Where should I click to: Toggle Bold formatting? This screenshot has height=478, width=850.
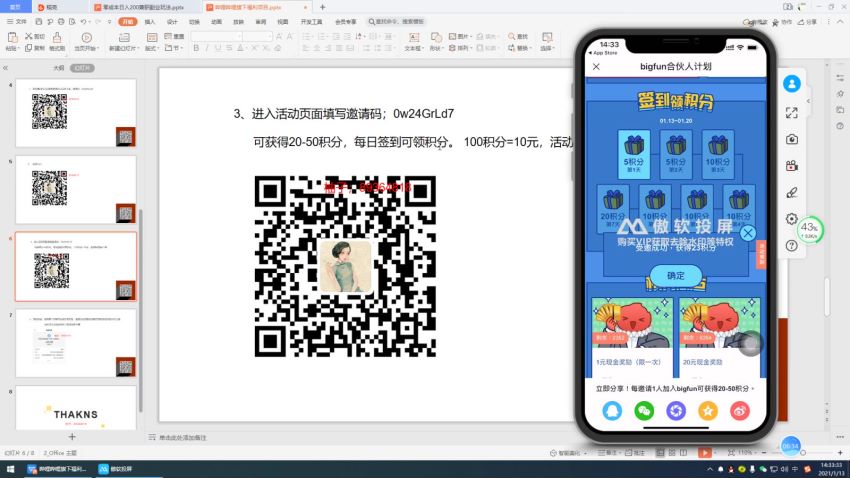pyautogui.click(x=196, y=48)
